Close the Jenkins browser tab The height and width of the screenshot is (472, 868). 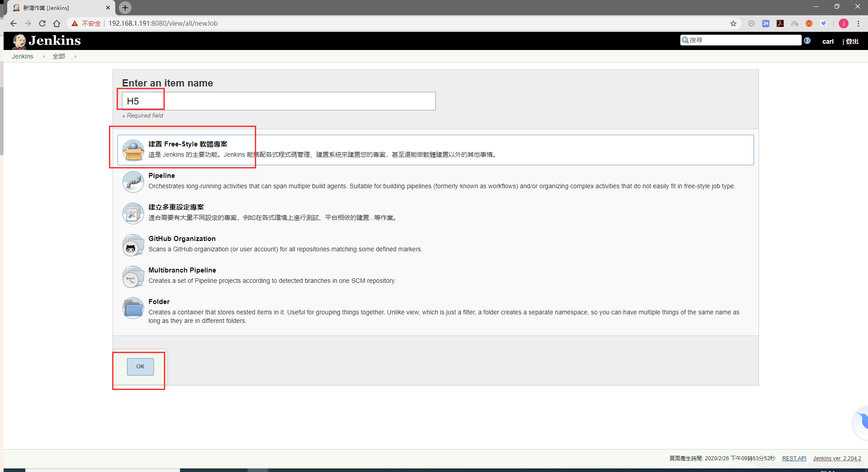pos(108,8)
